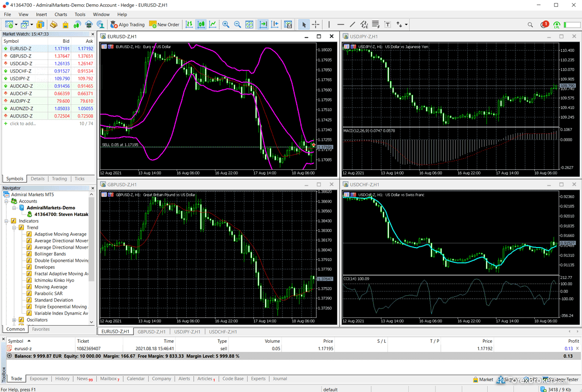Screen dimensions: 582x392
Task: Switch chart to line chart type
Action: pyautogui.click(x=213, y=24)
